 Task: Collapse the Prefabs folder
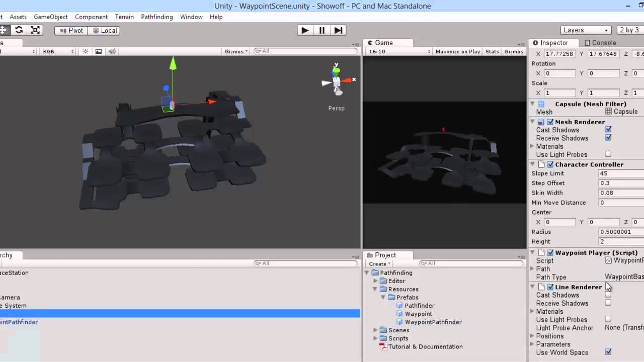tap(383, 298)
